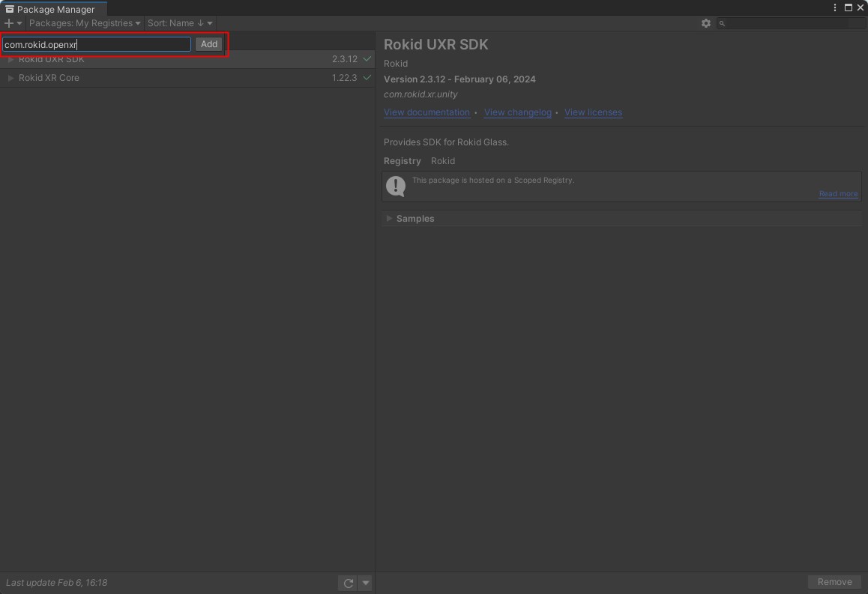Open View changelog link
Screen dimensions: 868x594
tap(518, 112)
